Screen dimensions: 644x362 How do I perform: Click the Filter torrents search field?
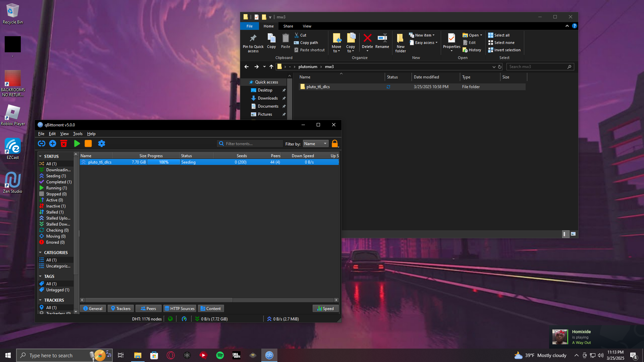click(x=250, y=144)
